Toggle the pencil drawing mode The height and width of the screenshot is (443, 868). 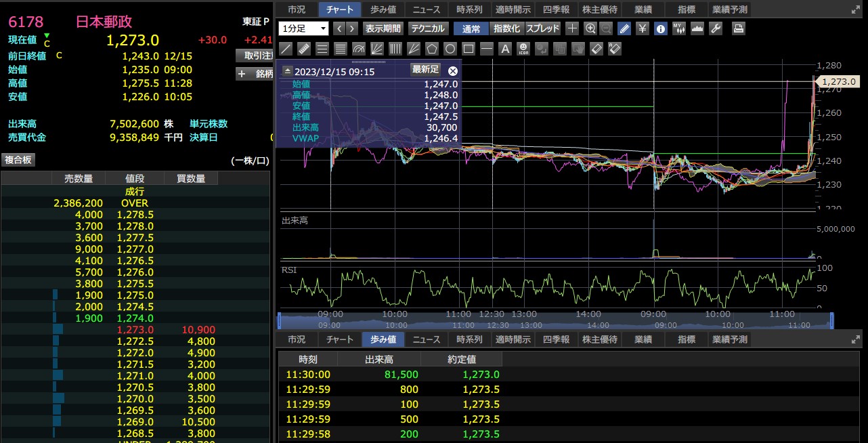tap(624, 28)
